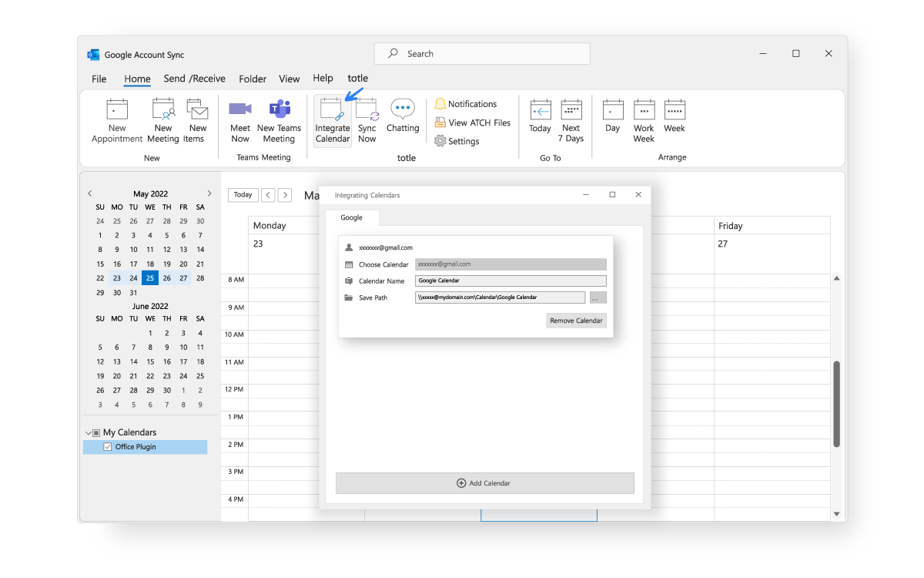Select Office Plugin calendar row
Image resolution: width=924 pixels, height=578 pixels.
pyautogui.click(x=145, y=447)
